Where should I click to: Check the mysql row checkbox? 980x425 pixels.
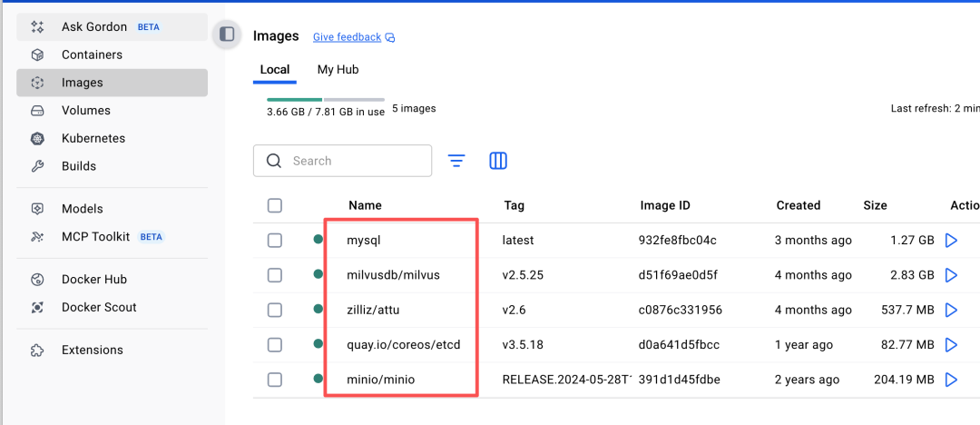pyautogui.click(x=274, y=241)
